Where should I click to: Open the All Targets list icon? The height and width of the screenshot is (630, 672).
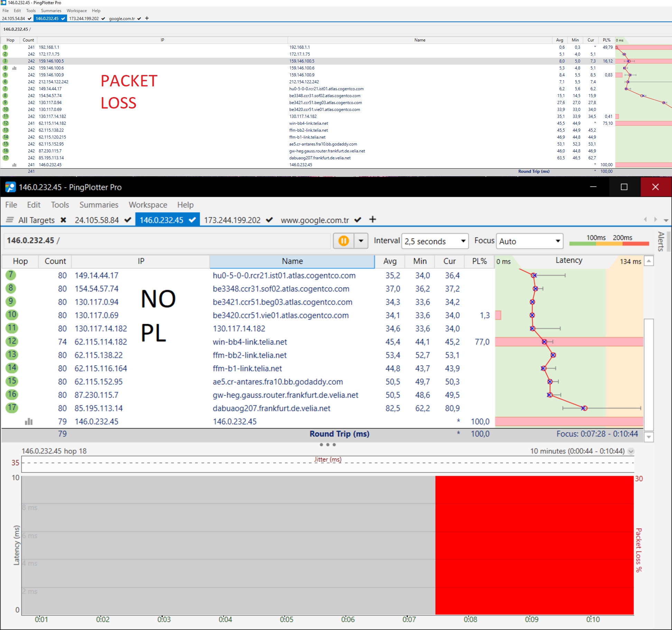[x=10, y=220]
